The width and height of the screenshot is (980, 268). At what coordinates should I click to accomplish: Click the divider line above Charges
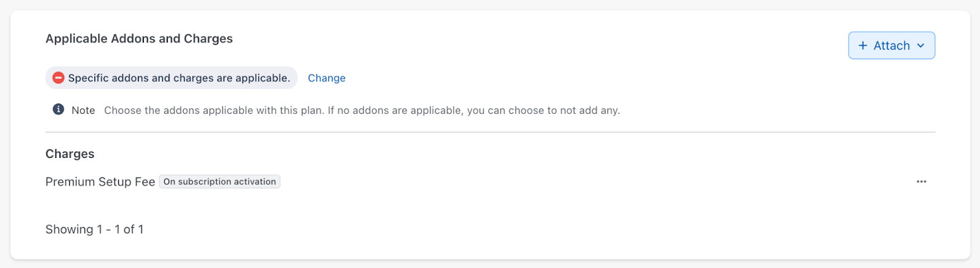(490, 132)
